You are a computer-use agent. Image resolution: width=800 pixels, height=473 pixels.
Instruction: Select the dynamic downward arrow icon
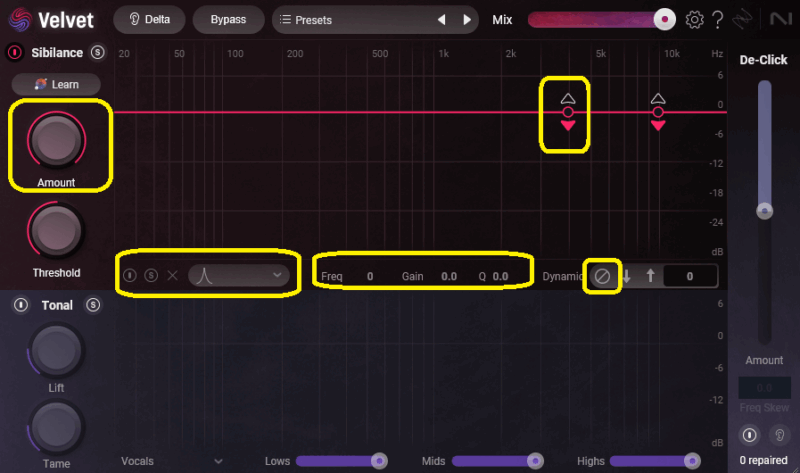coord(627,276)
